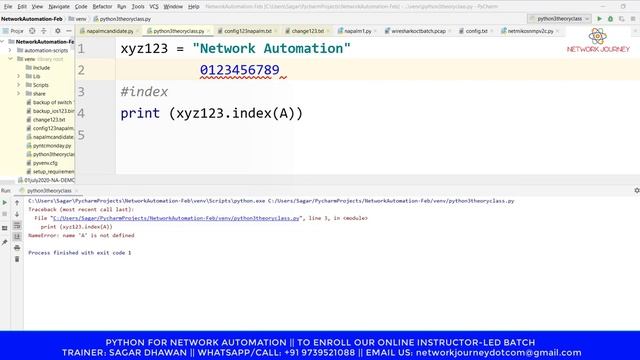Expand the Scripts folder
This screenshot has width=640, height=360.
18,85
